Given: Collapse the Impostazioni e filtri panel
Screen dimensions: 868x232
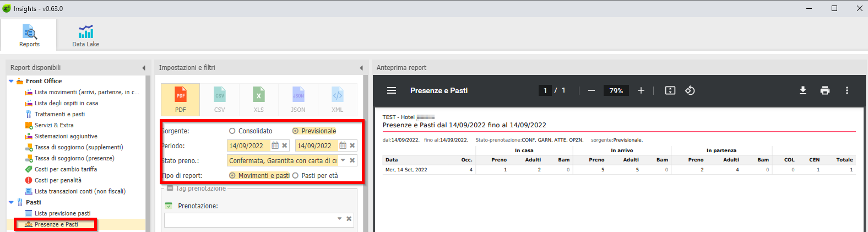Looking at the screenshot, I should [361, 68].
